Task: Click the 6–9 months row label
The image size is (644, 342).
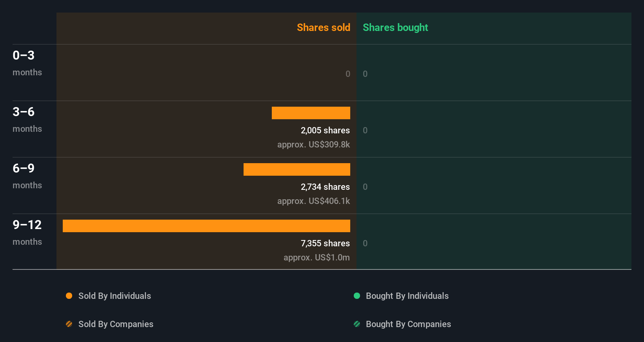Action: point(27,176)
